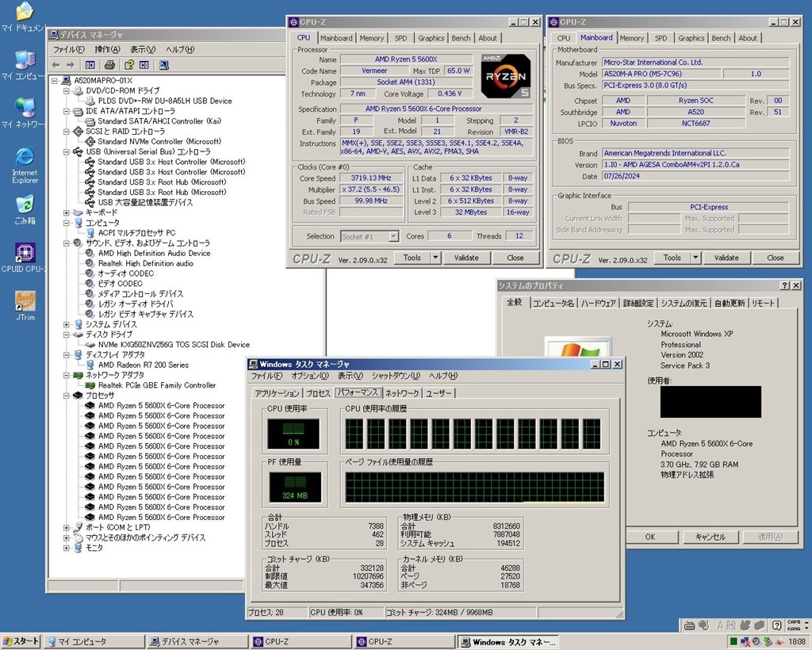Select ACPI マルチプロセッサ PC entry
This screenshot has width=812, height=650.
136,233
